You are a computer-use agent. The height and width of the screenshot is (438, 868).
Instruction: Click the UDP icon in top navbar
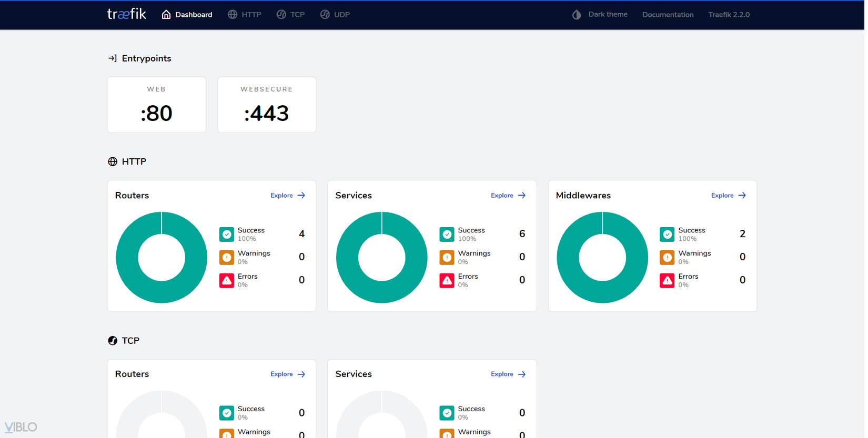point(325,15)
